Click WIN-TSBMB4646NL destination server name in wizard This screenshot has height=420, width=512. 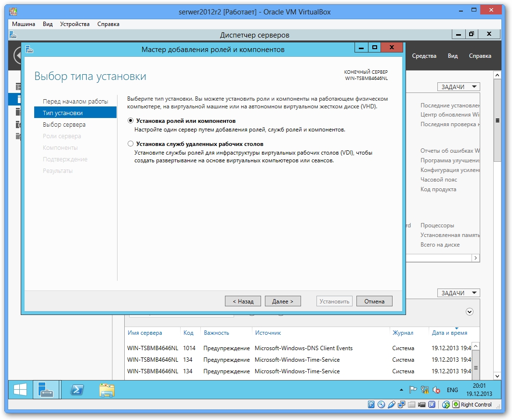367,78
